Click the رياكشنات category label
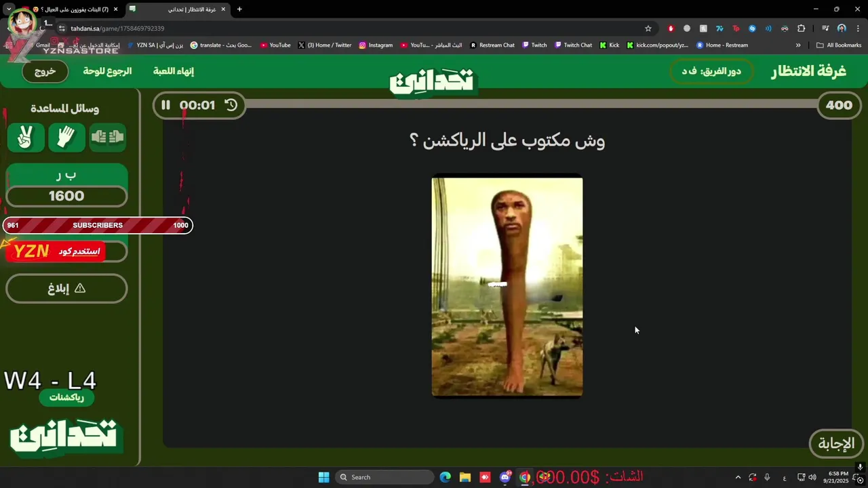The height and width of the screenshot is (488, 868). [66, 398]
